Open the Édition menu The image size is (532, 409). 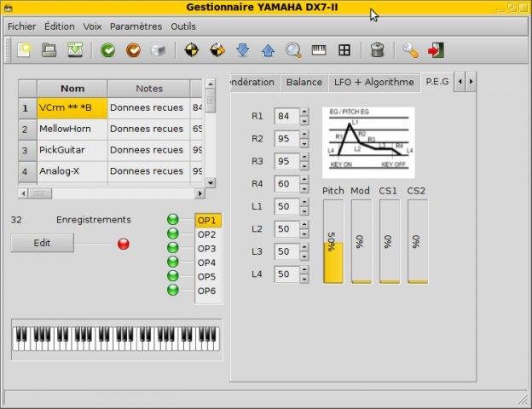60,26
